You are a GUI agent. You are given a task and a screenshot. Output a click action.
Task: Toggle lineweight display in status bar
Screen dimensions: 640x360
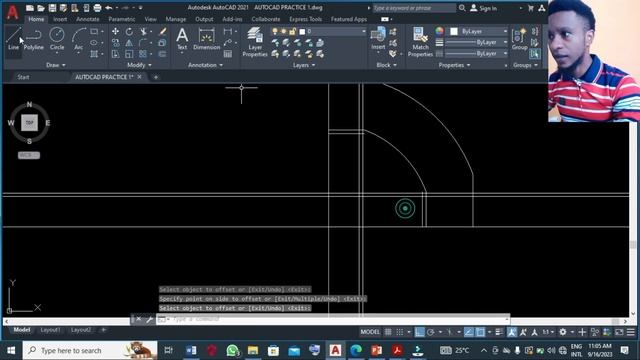(x=499, y=332)
